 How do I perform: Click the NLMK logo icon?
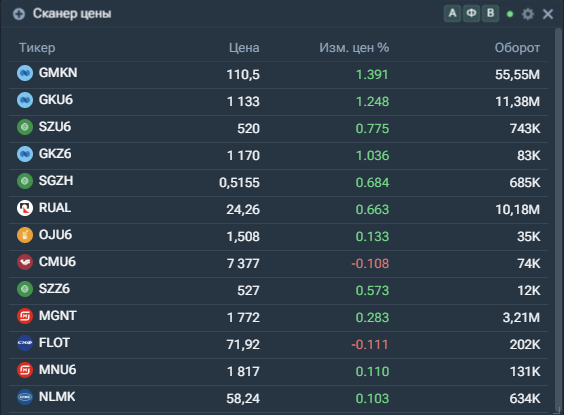click(25, 397)
